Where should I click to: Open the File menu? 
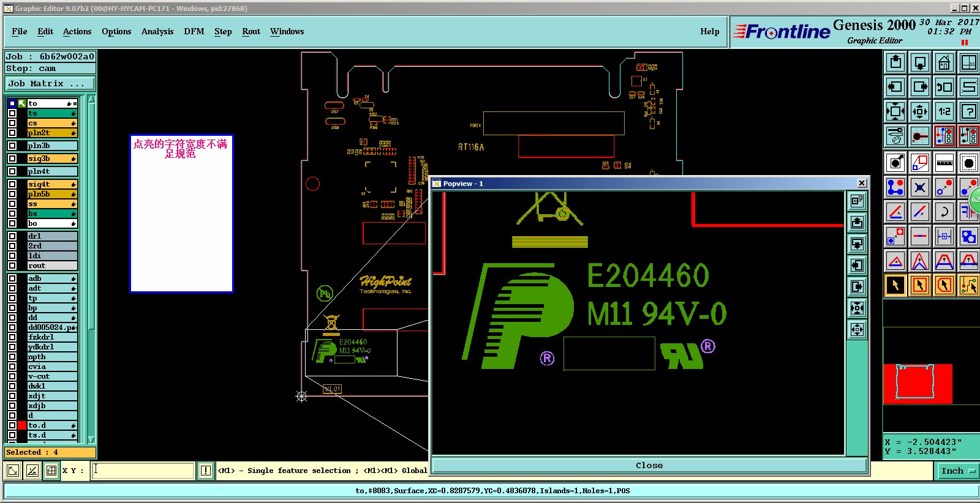coord(20,32)
